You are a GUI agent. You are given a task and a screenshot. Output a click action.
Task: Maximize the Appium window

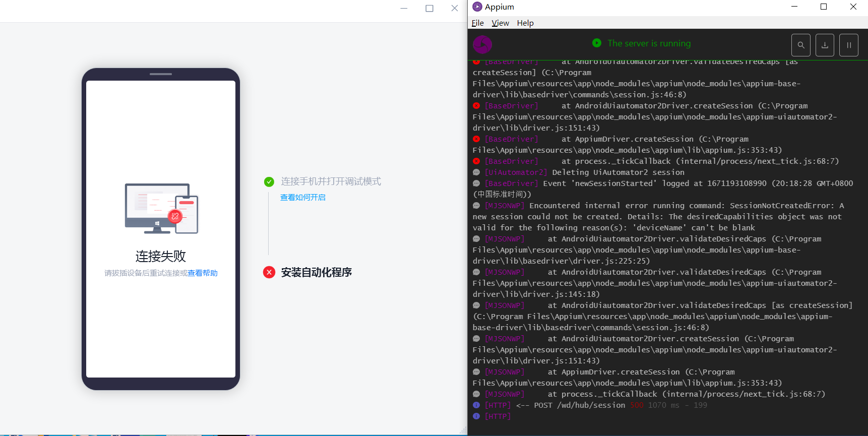click(824, 7)
